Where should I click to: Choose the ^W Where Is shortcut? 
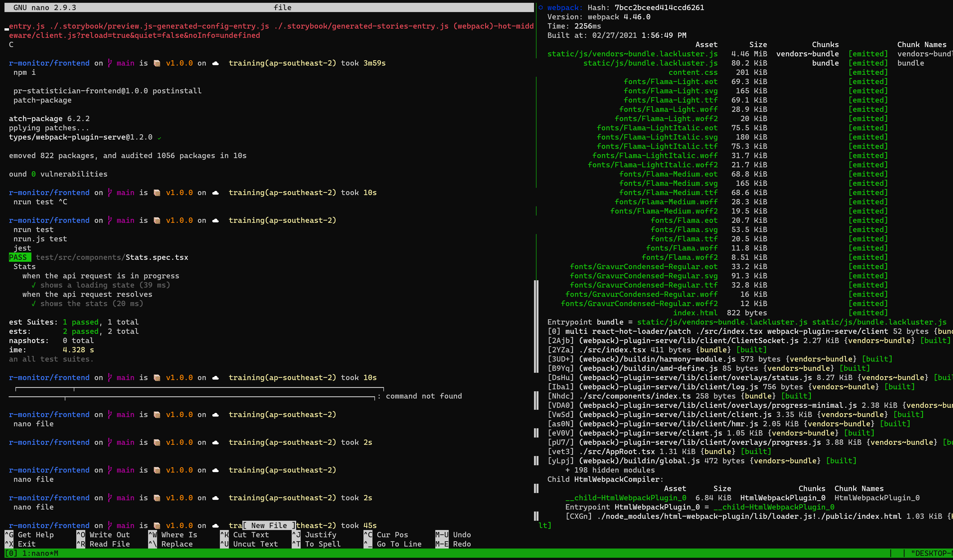pos(173,535)
